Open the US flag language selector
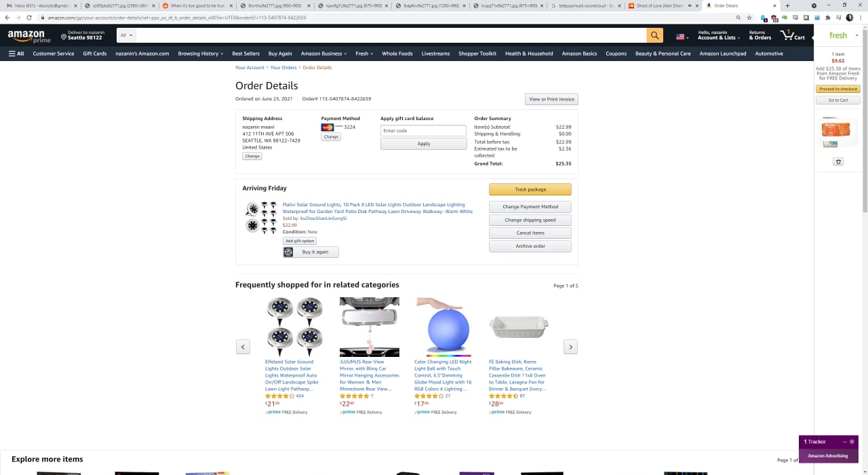This screenshot has height=475, width=868. tap(682, 37)
